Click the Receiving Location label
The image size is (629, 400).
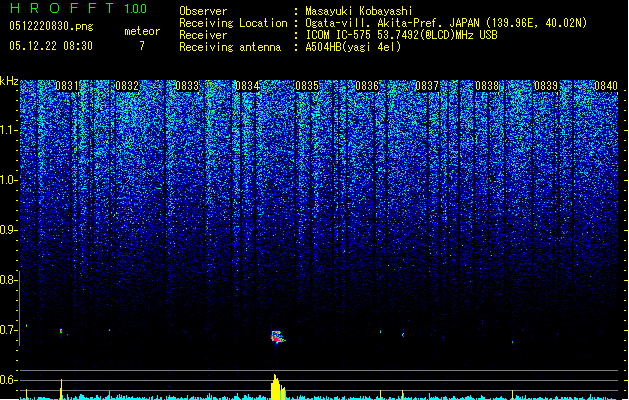[x=233, y=23]
